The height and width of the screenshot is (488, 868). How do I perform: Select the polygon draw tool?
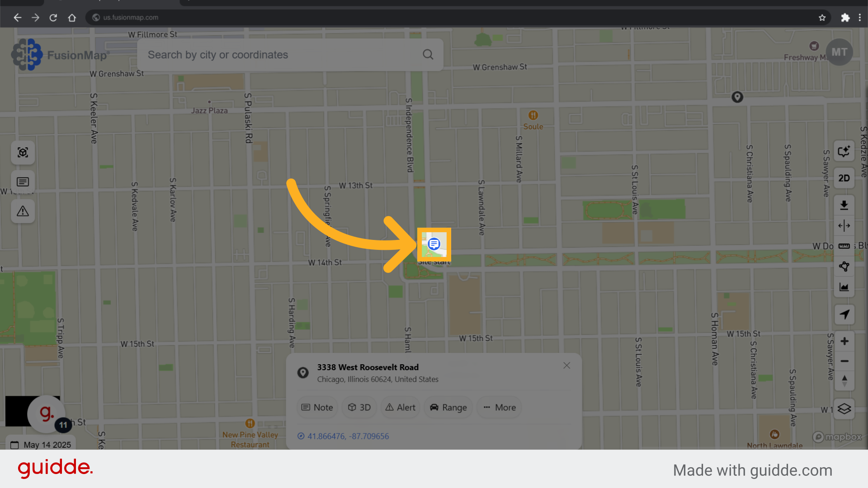[x=844, y=267]
